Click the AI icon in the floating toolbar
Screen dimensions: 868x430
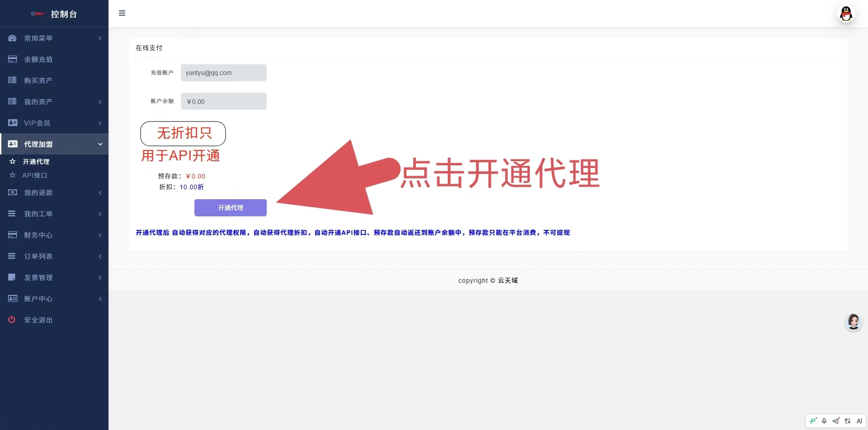(x=859, y=421)
